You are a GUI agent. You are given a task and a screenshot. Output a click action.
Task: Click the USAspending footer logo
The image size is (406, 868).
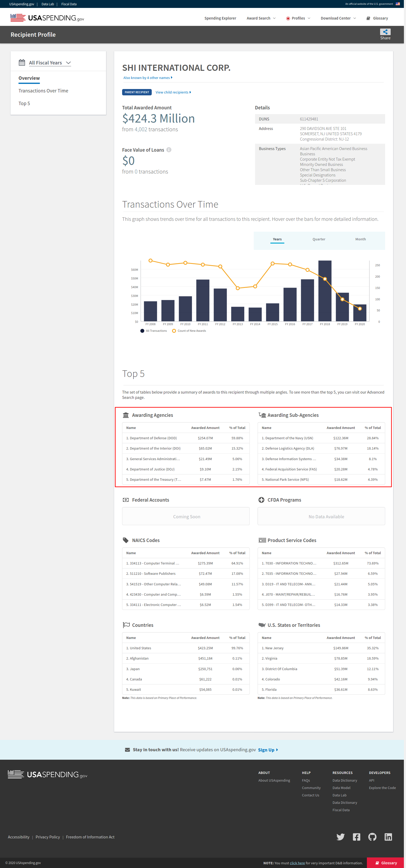click(x=48, y=774)
